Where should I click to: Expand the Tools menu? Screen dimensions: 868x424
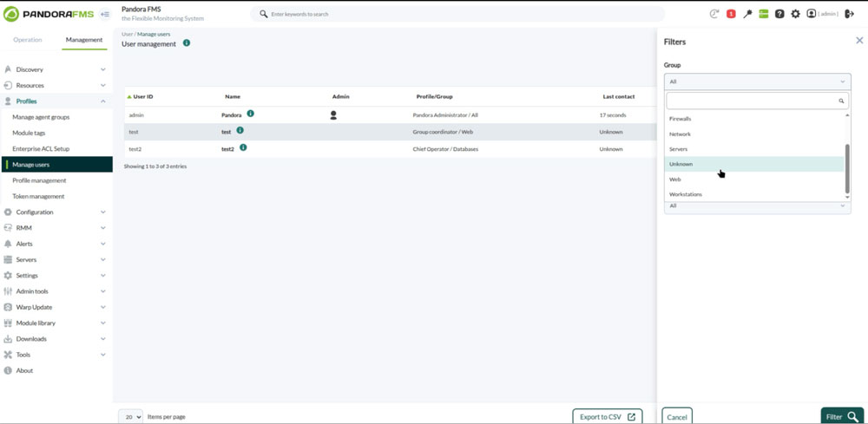56,355
